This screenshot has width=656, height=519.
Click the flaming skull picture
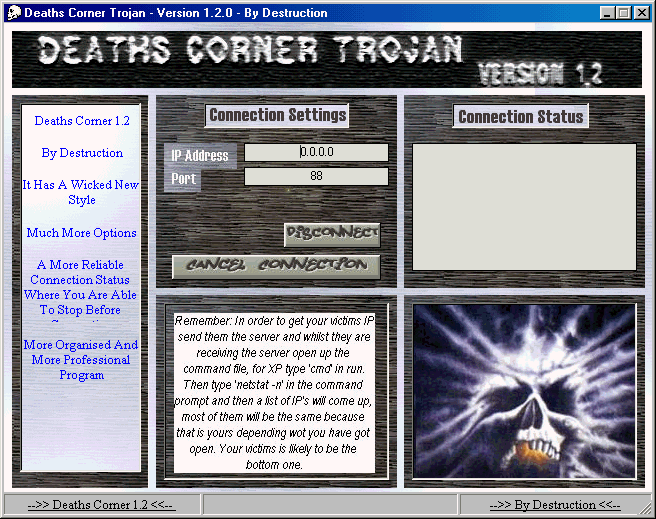[x=524, y=390]
